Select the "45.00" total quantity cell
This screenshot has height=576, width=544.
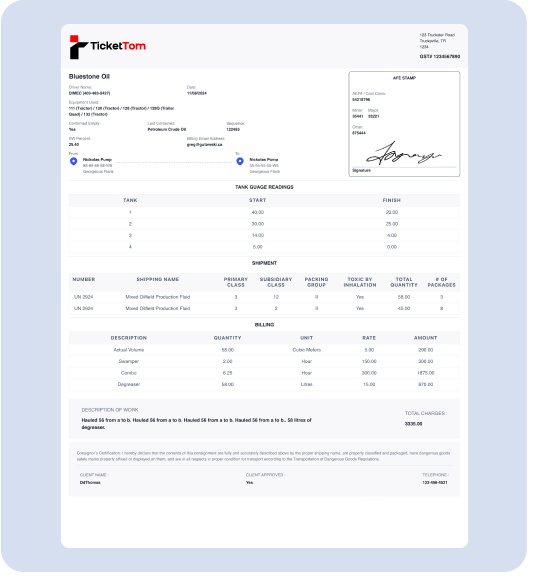(x=404, y=308)
